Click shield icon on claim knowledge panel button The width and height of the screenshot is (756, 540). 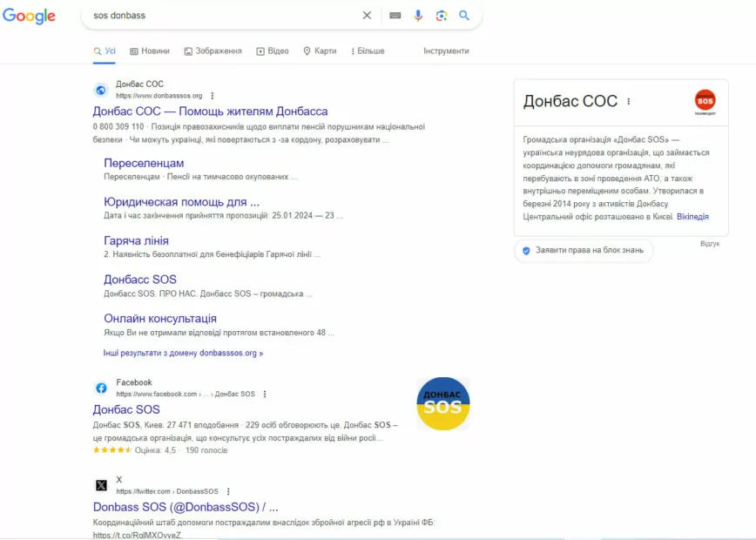526,250
